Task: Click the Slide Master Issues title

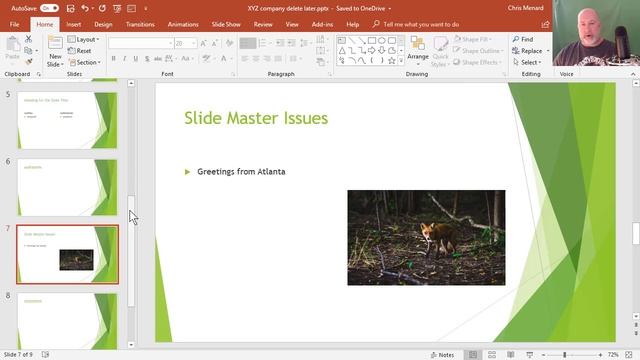Action: (x=256, y=118)
